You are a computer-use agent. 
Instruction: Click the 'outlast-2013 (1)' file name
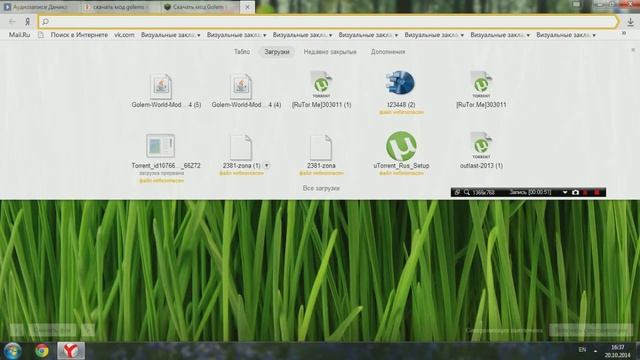[481, 166]
